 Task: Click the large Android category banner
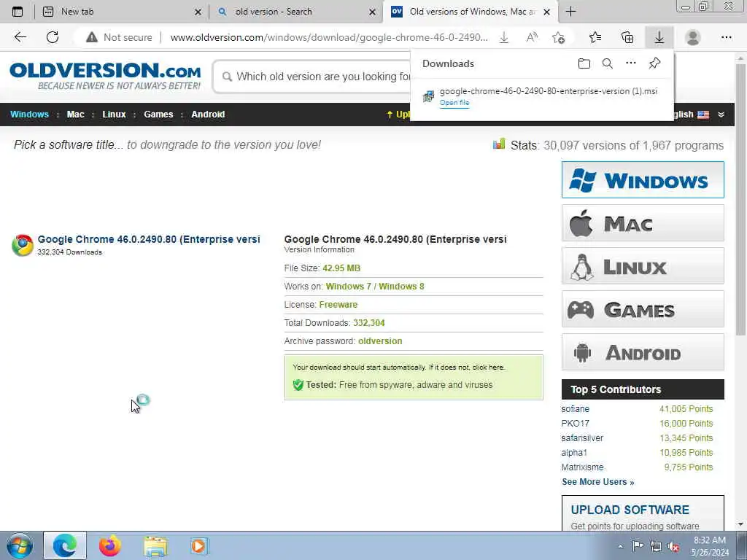click(643, 352)
